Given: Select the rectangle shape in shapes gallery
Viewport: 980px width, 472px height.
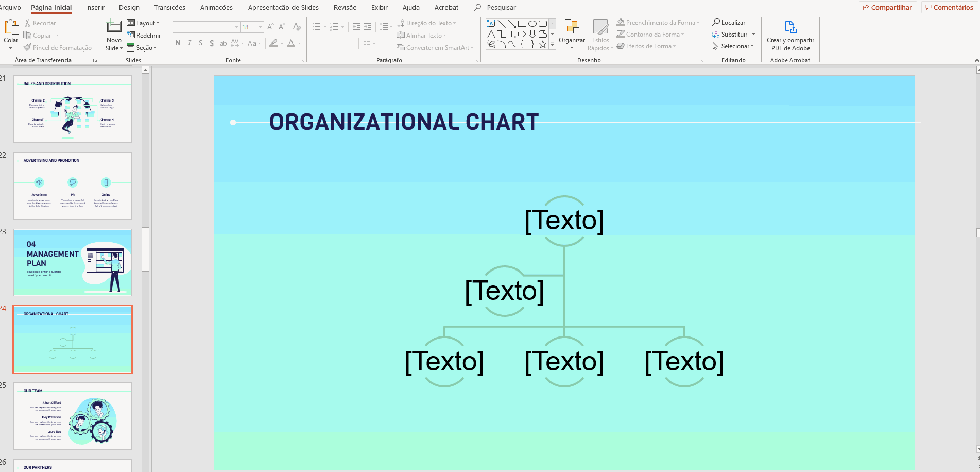Looking at the screenshot, I should click(522, 24).
